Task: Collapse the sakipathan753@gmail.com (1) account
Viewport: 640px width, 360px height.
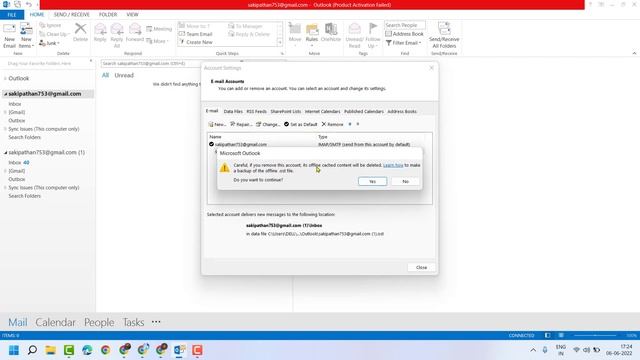Action: pyautogui.click(x=6, y=153)
